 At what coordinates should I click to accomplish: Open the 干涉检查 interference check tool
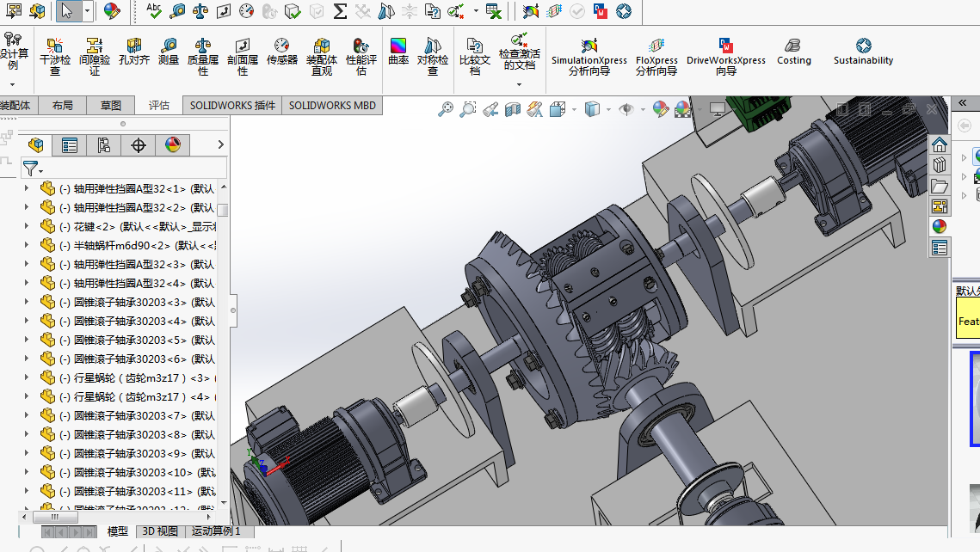(55, 56)
